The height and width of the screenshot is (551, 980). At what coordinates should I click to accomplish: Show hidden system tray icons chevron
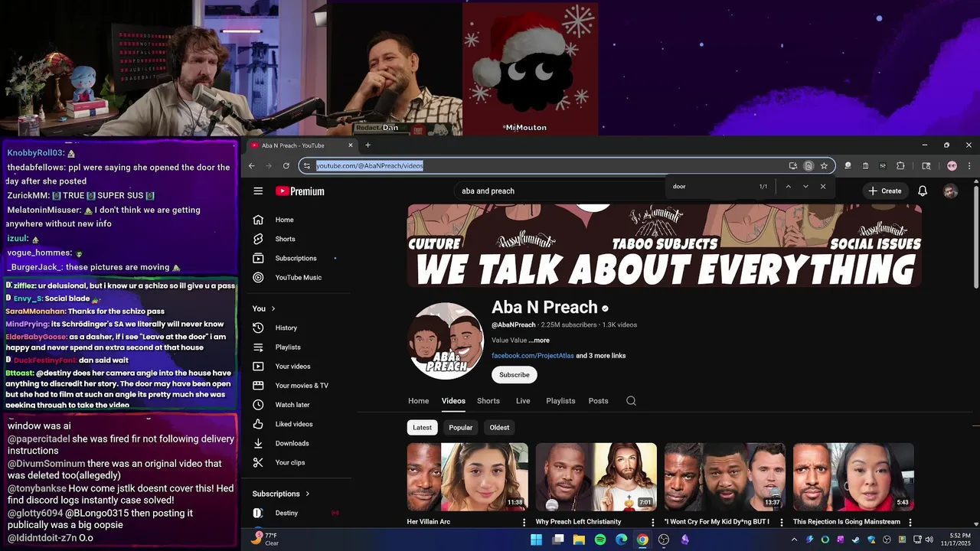pyautogui.click(x=793, y=540)
